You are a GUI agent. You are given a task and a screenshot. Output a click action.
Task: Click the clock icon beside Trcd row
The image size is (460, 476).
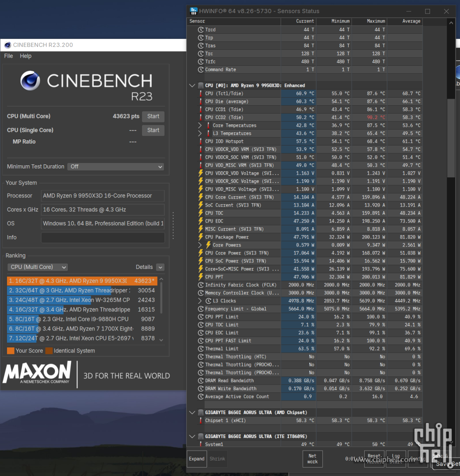[200, 30]
